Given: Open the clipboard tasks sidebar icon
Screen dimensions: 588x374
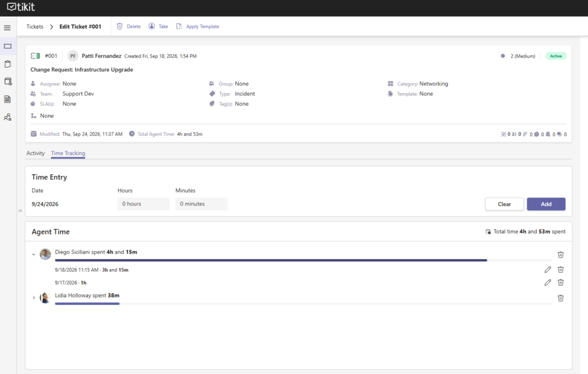Looking at the screenshot, I should [x=8, y=64].
